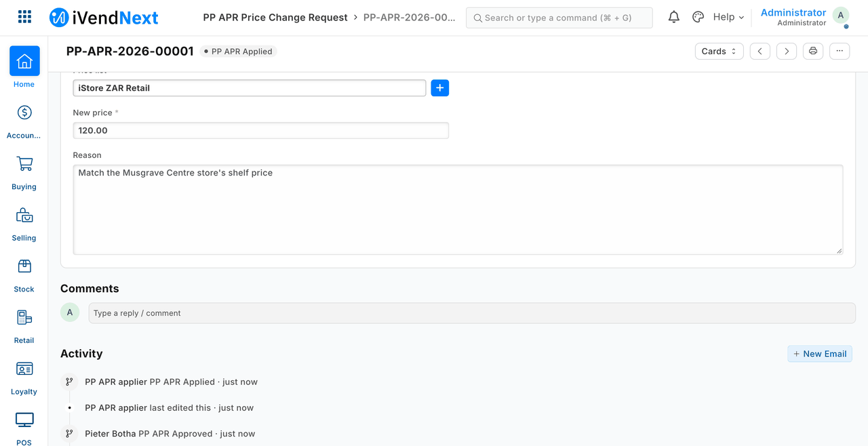Open the Stock module icon
The width and height of the screenshot is (868, 446).
(24, 266)
